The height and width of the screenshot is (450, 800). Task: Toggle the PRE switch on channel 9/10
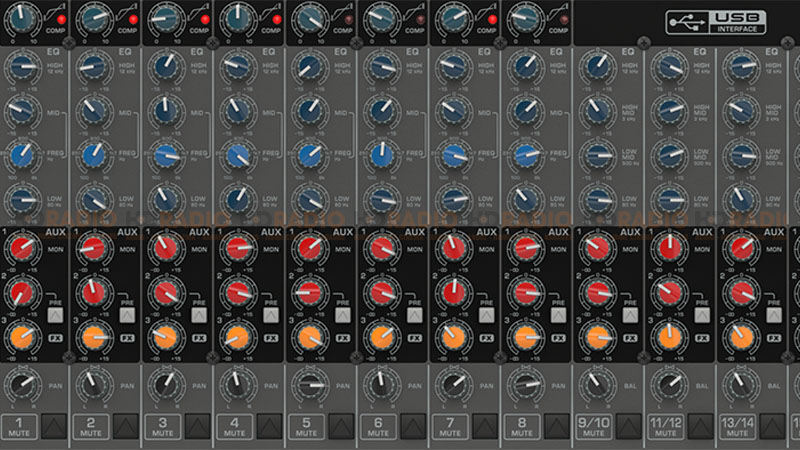tap(631, 315)
